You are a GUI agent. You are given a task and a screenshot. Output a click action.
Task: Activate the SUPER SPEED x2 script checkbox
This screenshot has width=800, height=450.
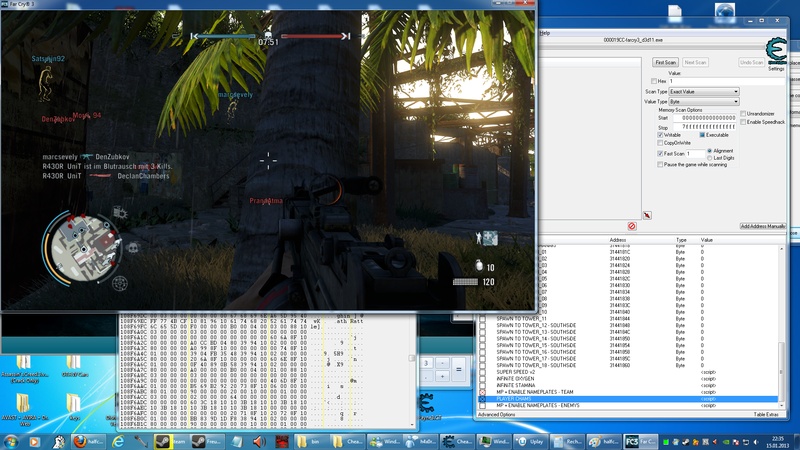pos(482,372)
